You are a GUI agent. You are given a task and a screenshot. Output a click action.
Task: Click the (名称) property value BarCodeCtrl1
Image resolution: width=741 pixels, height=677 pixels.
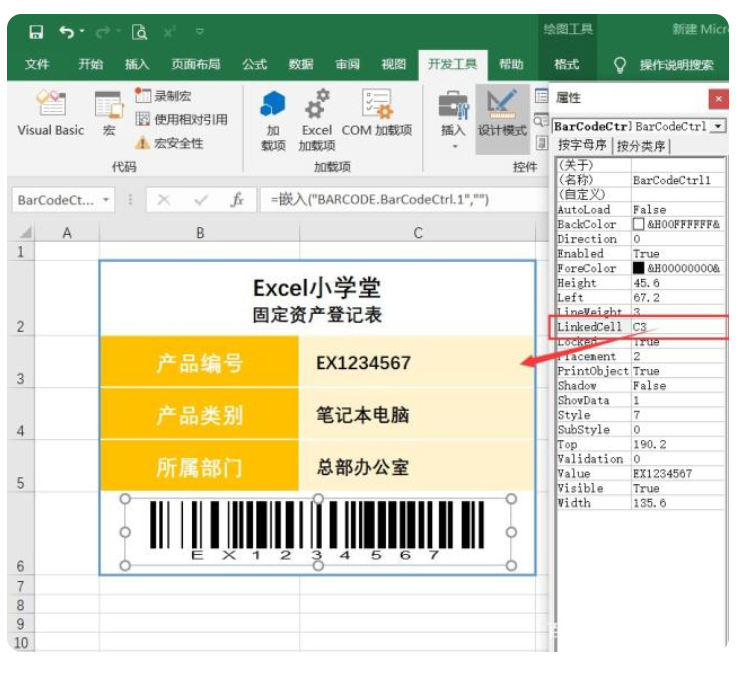[678, 180]
